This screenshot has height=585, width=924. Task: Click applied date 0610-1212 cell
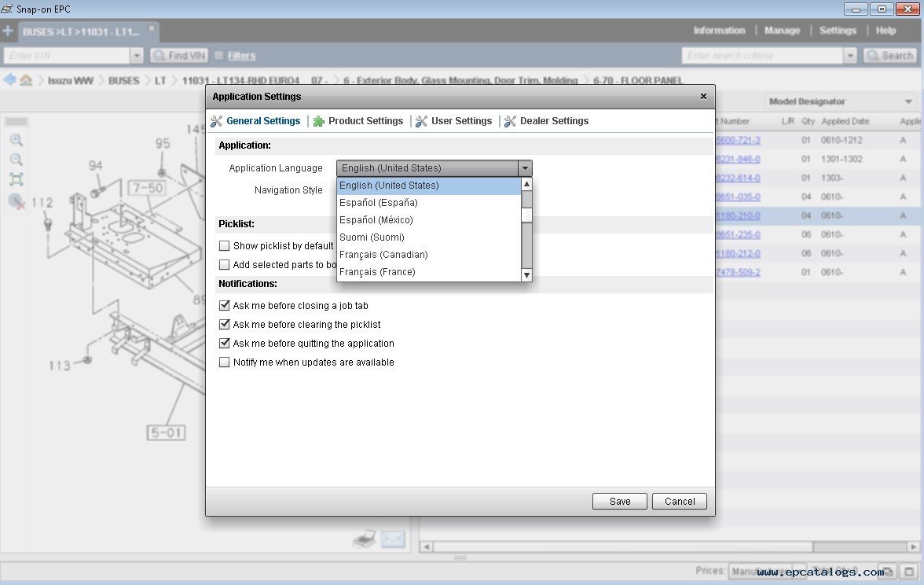[841, 140]
